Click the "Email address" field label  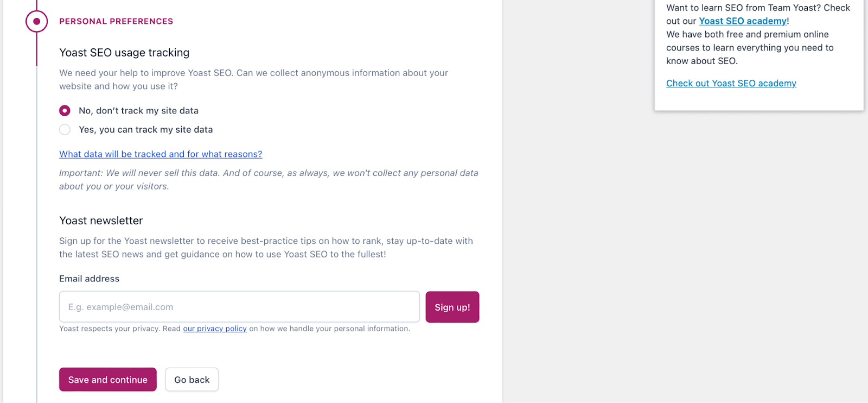(x=89, y=279)
